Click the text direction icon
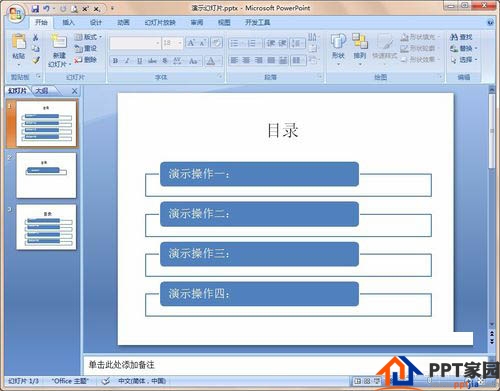500x391 pixels. (x=312, y=37)
